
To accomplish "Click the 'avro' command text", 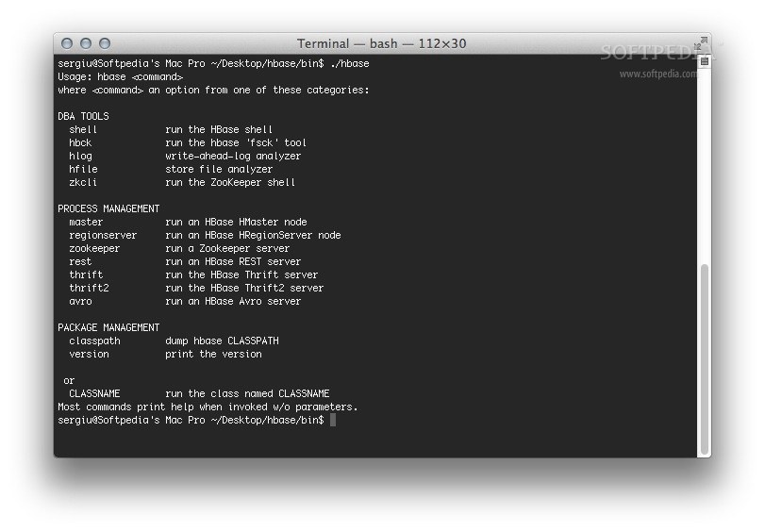I will pos(80,301).
